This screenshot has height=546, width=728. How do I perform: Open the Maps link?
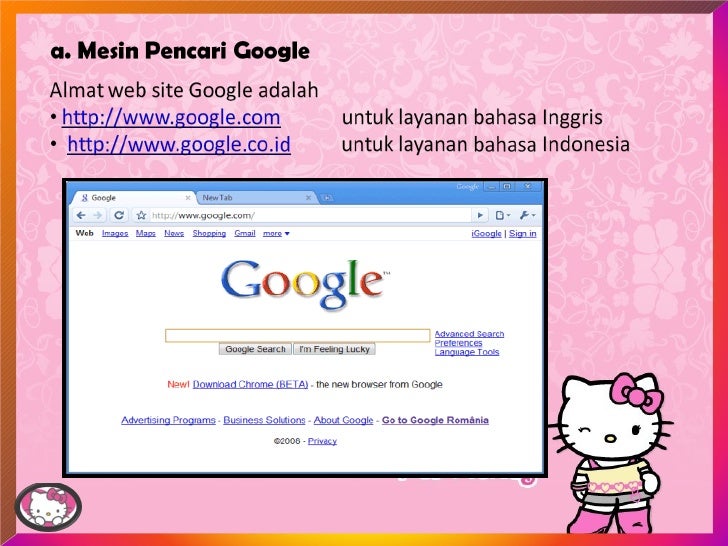click(x=145, y=234)
